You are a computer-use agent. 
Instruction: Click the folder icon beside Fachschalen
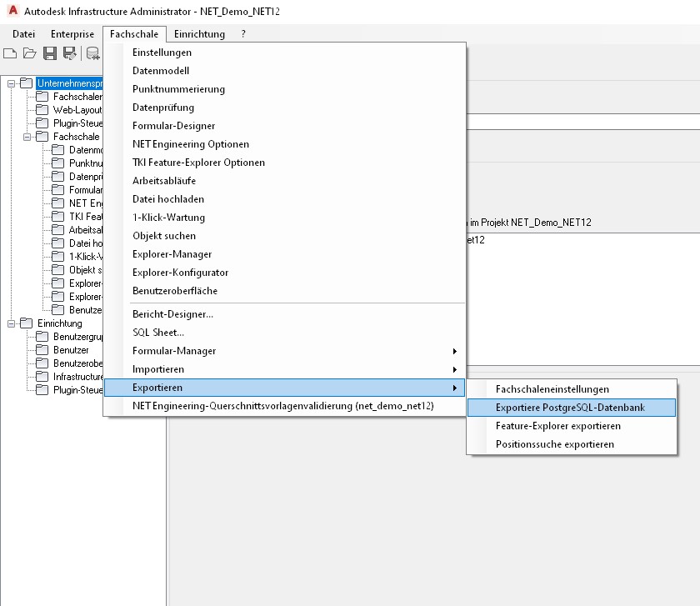pos(42,97)
